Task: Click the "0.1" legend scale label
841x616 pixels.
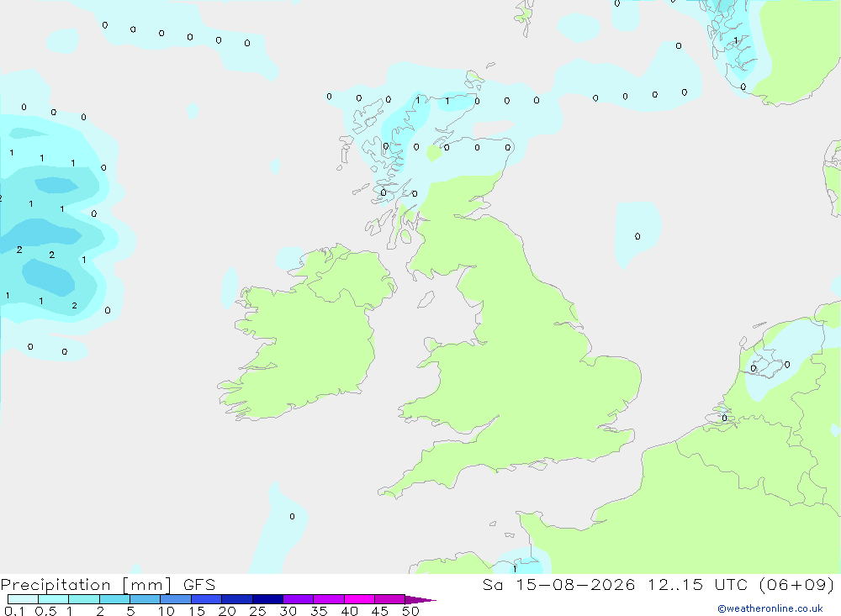Action: [x=14, y=611]
